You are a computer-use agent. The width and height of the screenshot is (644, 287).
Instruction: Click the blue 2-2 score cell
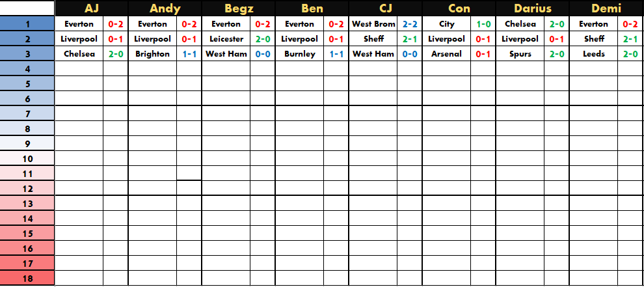(x=410, y=24)
